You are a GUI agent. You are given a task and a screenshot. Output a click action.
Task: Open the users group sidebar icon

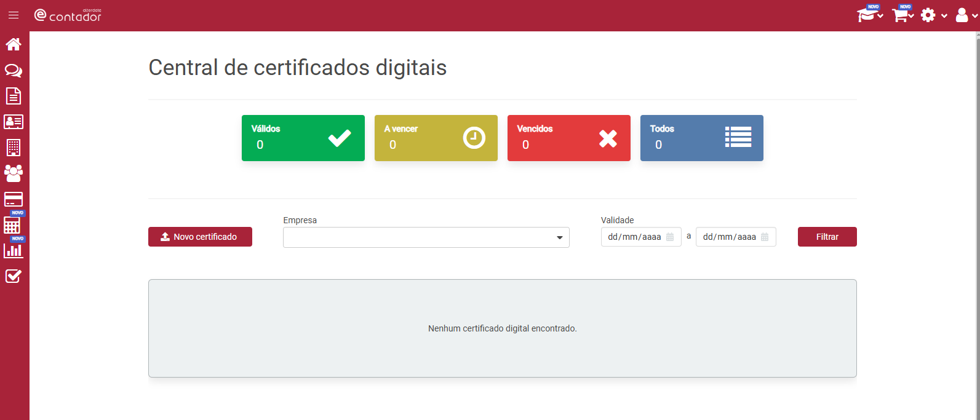click(14, 173)
